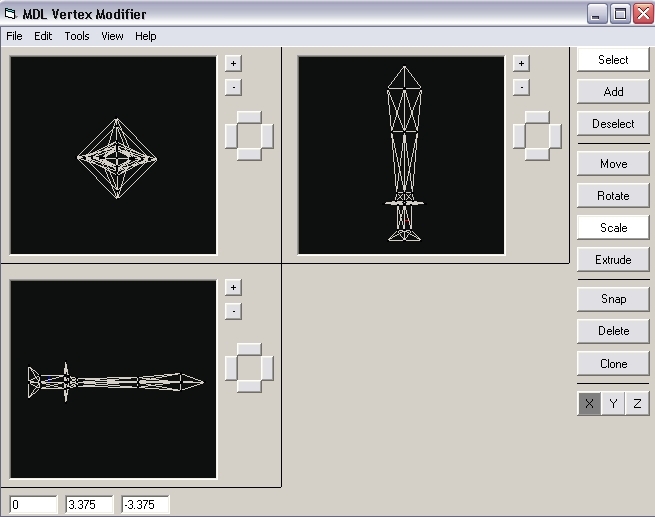655x517 pixels.
Task: Choose the Add vertex tool
Action: 613,91
